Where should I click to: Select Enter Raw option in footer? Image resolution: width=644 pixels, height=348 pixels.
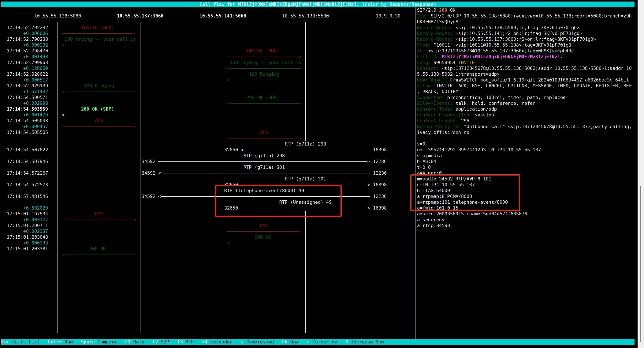tap(60, 342)
